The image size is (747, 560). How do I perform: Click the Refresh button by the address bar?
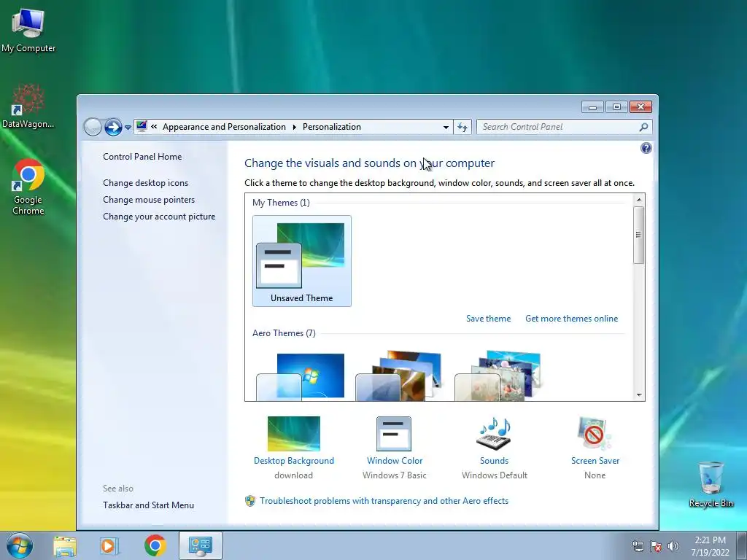tap(462, 127)
